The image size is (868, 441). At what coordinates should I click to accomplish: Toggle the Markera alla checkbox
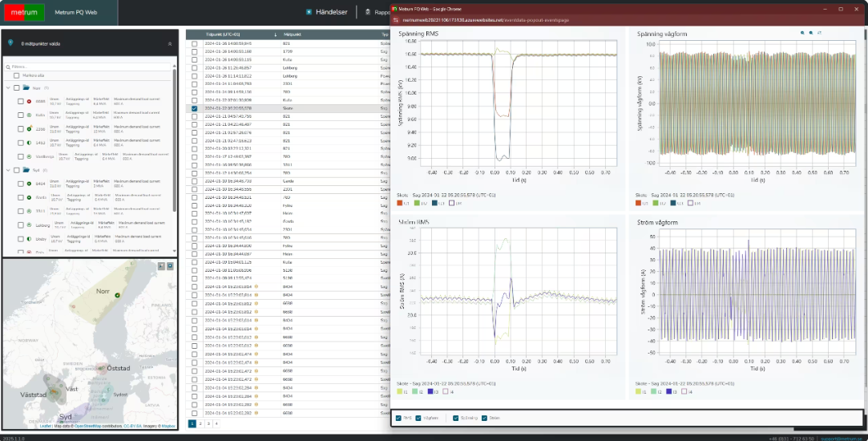(17, 75)
